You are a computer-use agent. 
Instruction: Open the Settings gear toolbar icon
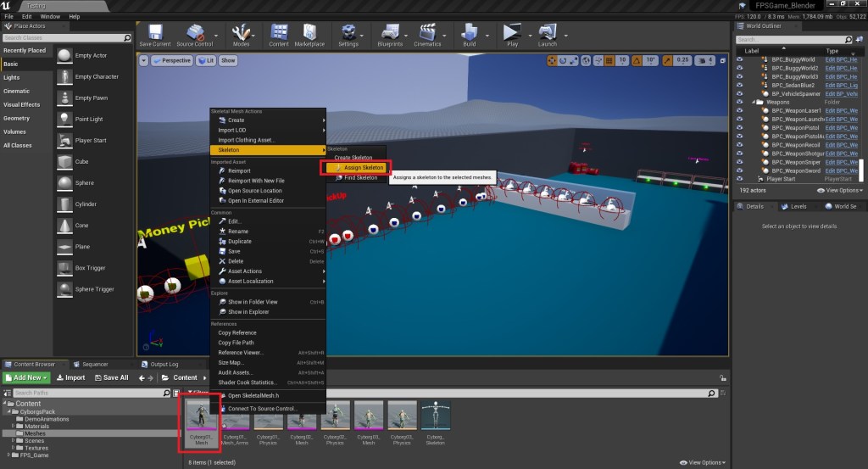tap(348, 33)
